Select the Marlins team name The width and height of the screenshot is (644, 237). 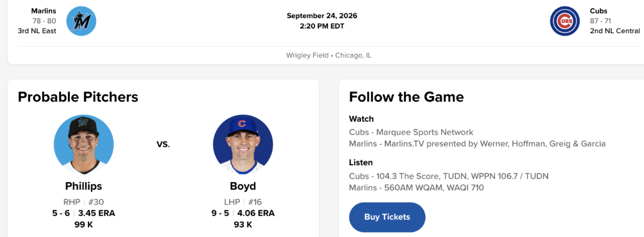coord(43,11)
